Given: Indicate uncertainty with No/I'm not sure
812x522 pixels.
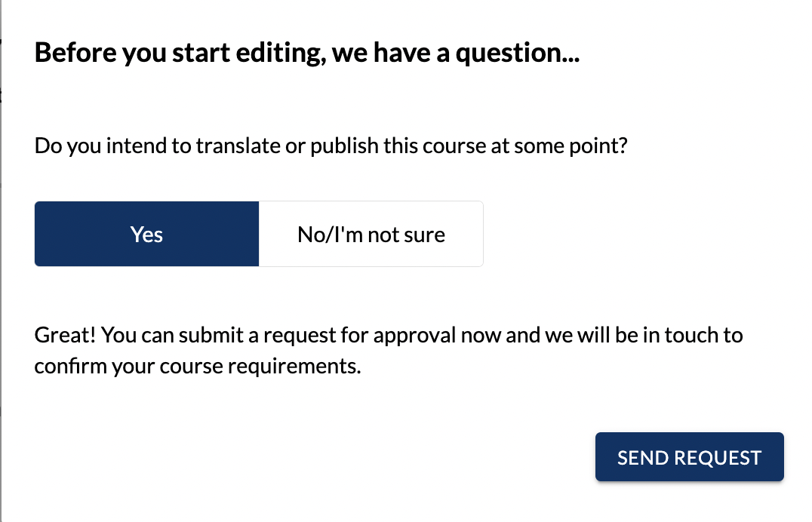Looking at the screenshot, I should [x=371, y=234].
